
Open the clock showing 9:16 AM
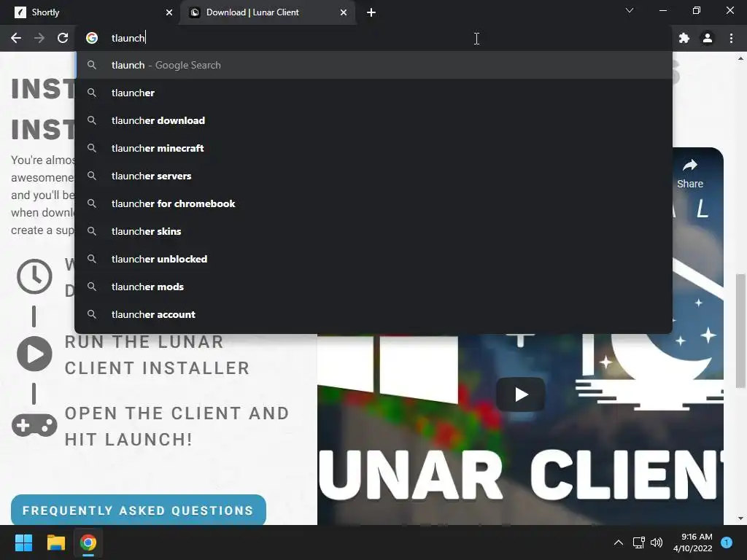pyautogui.click(x=692, y=542)
